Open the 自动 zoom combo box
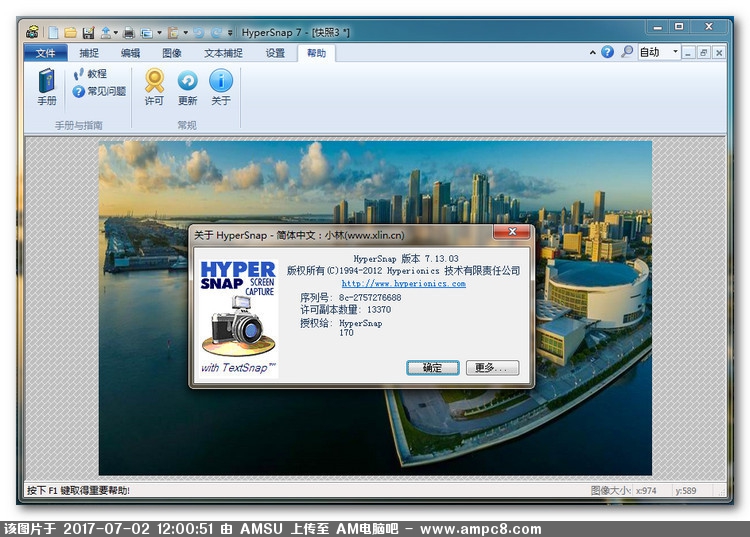This screenshot has height=537, width=750. click(x=659, y=52)
